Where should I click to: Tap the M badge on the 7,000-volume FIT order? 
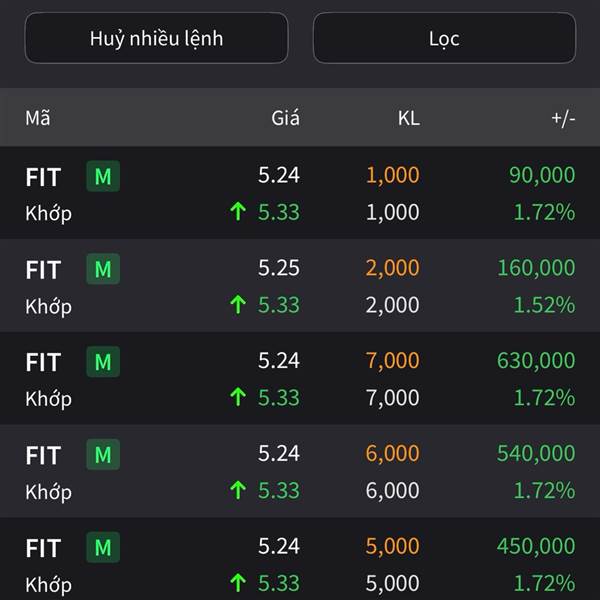point(103,362)
